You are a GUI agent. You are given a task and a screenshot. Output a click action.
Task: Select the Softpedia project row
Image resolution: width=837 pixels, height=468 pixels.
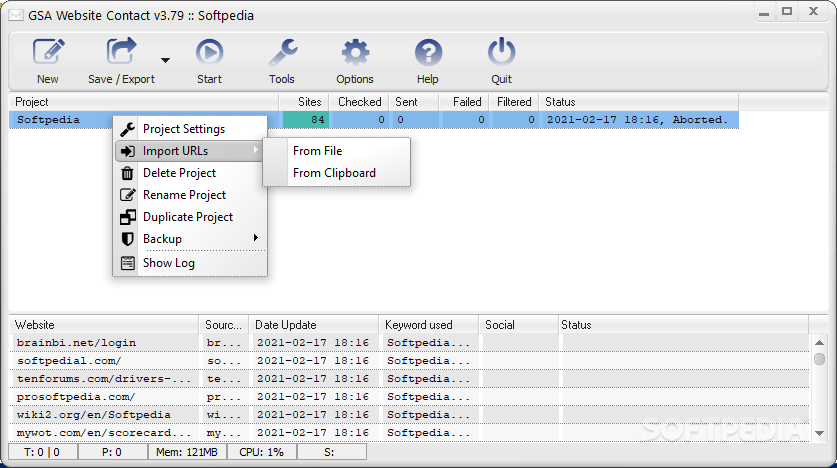point(374,120)
